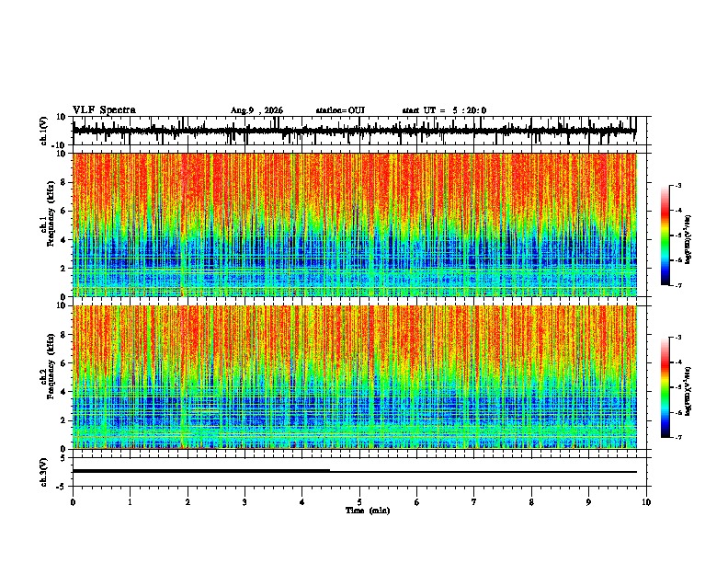Click the time axis tick label "8"
Image resolution: width=728 pixels, height=563 pixels.
531,502
